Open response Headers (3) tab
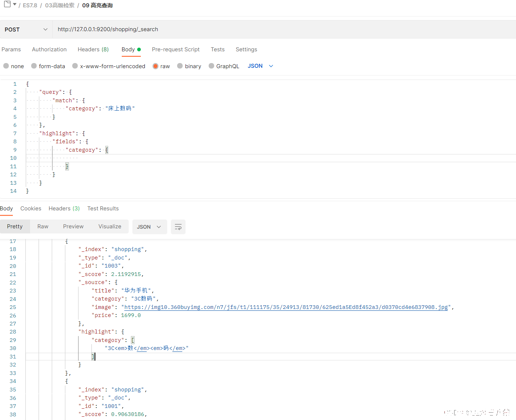Image resolution: width=516 pixels, height=420 pixels. 64,209
